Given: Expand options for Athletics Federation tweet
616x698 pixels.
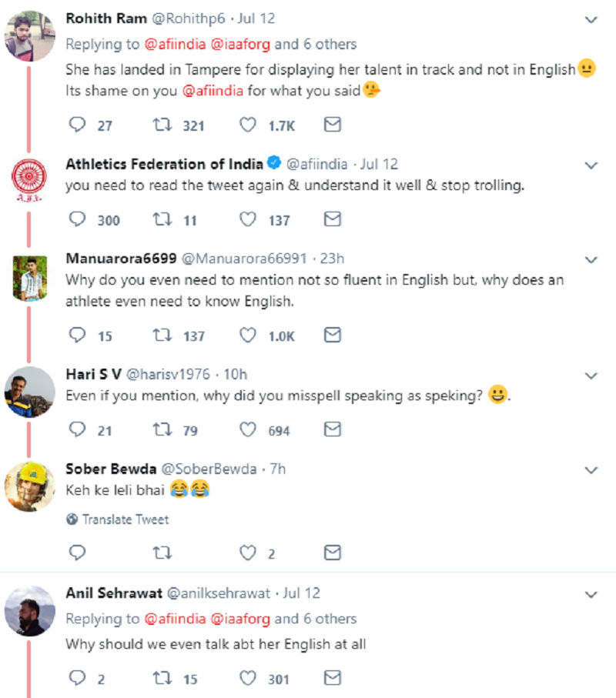Looking at the screenshot, I should click(x=591, y=165).
